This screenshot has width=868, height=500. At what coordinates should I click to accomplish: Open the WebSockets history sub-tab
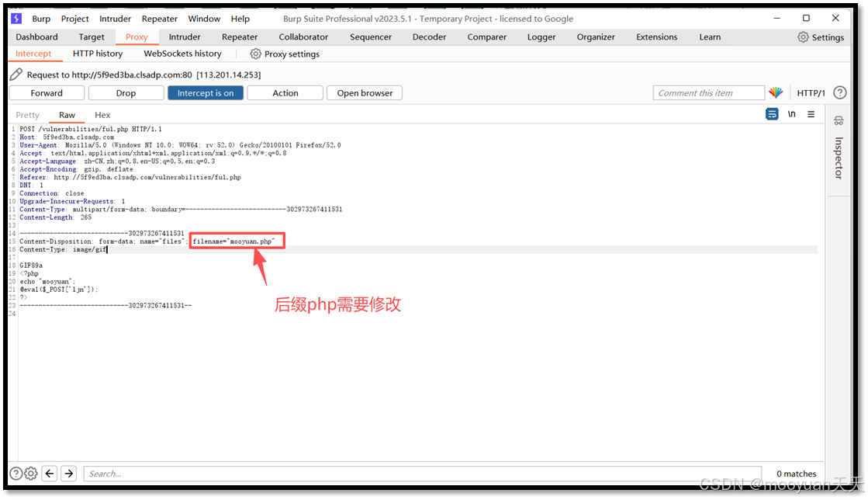[x=183, y=54]
